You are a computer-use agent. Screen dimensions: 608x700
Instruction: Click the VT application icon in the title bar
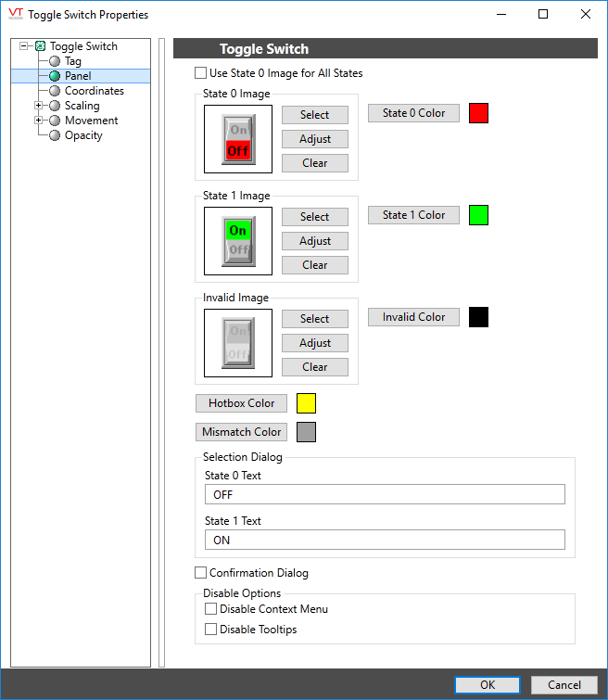15,14
